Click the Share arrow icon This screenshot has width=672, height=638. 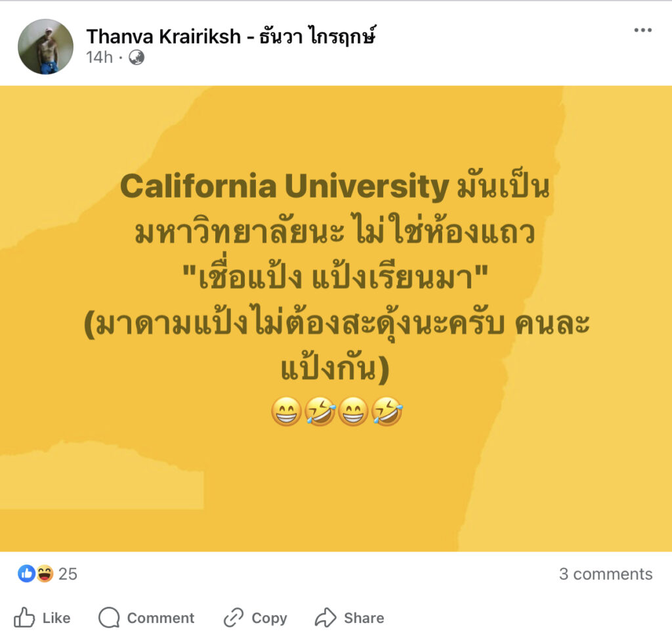tap(325, 618)
